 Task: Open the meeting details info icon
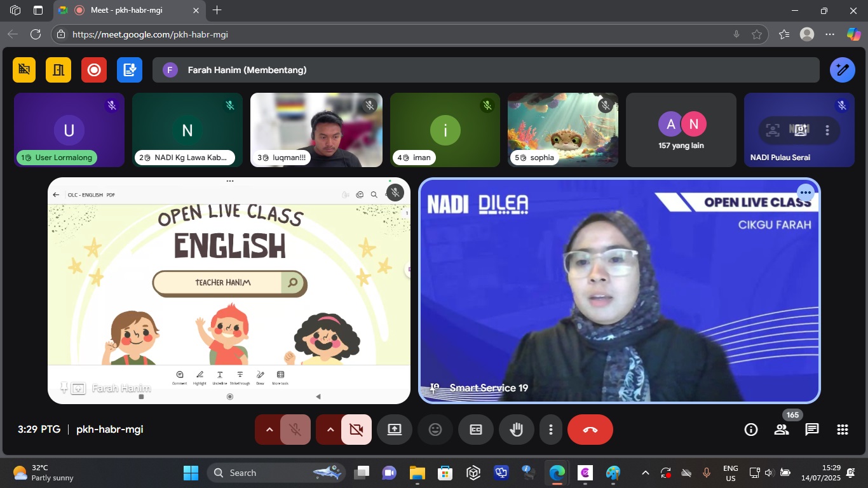(x=751, y=430)
